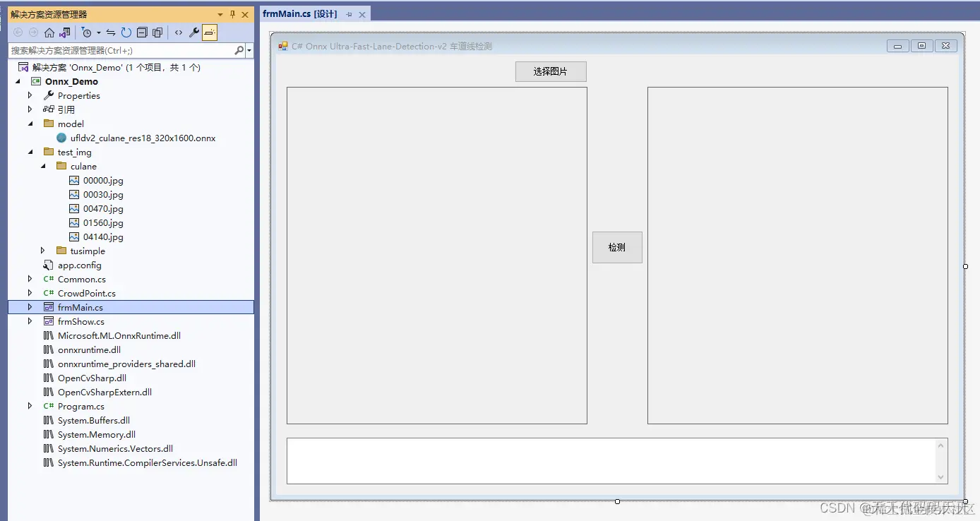This screenshot has height=521, width=980.
Task: Select onnxruntime.dll file
Action: [89, 350]
